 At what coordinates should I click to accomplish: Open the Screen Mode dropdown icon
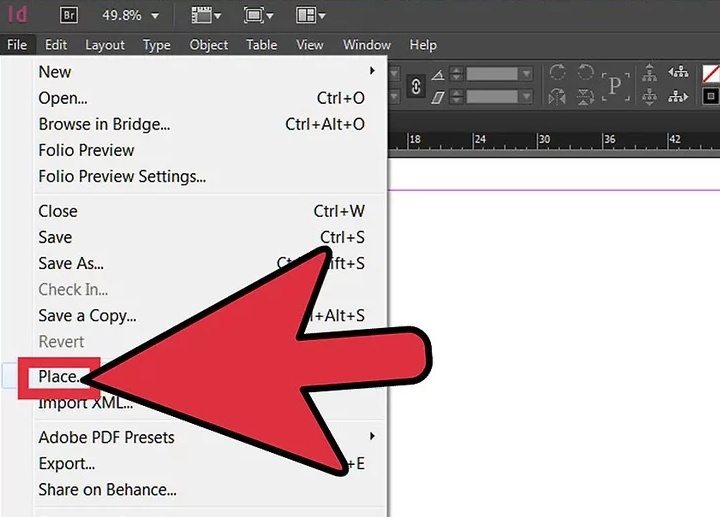pyautogui.click(x=258, y=15)
